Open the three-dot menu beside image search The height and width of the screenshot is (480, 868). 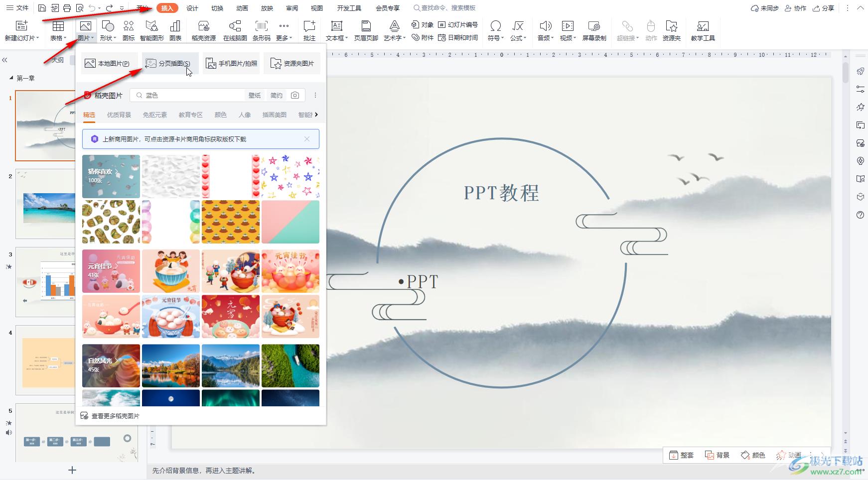tap(315, 95)
